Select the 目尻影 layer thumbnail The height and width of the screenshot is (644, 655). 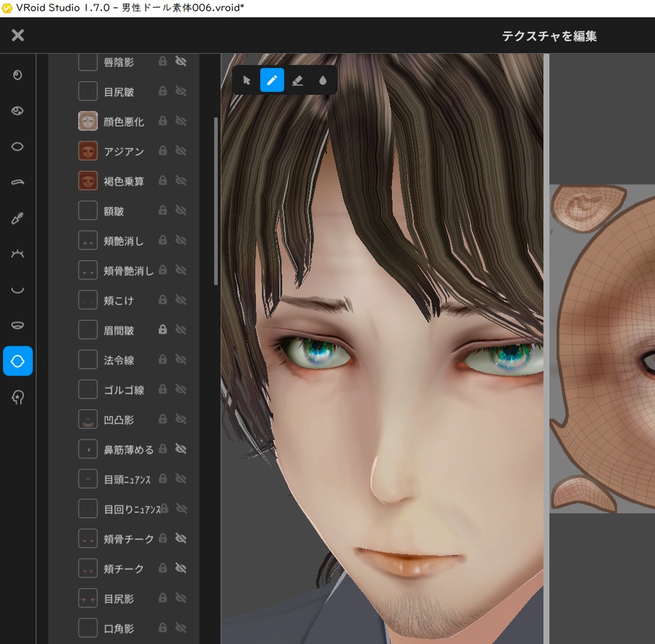(88, 599)
